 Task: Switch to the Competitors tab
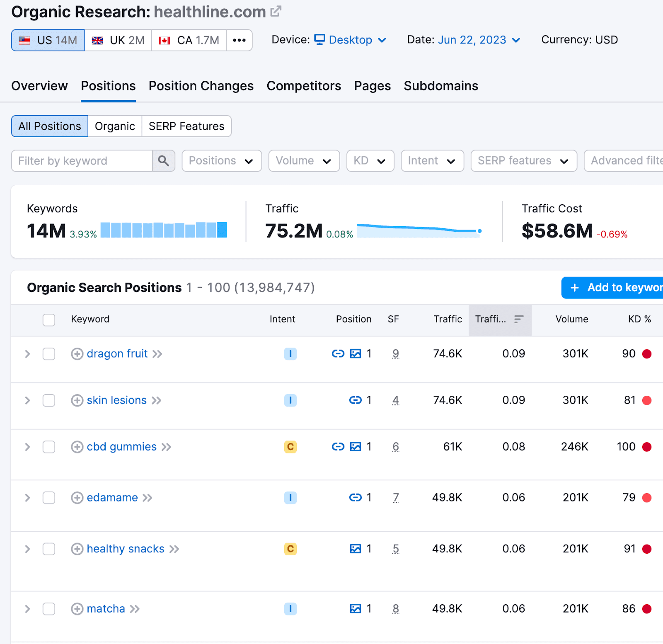click(x=304, y=86)
